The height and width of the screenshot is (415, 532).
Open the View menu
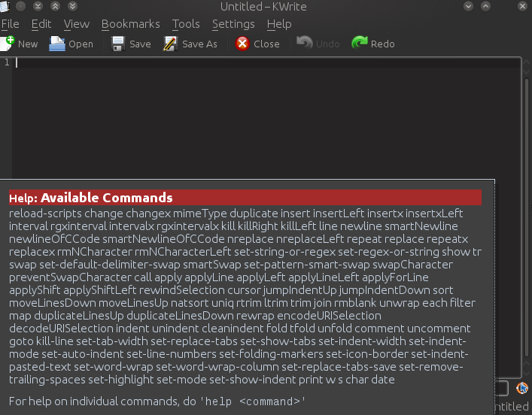tap(77, 24)
